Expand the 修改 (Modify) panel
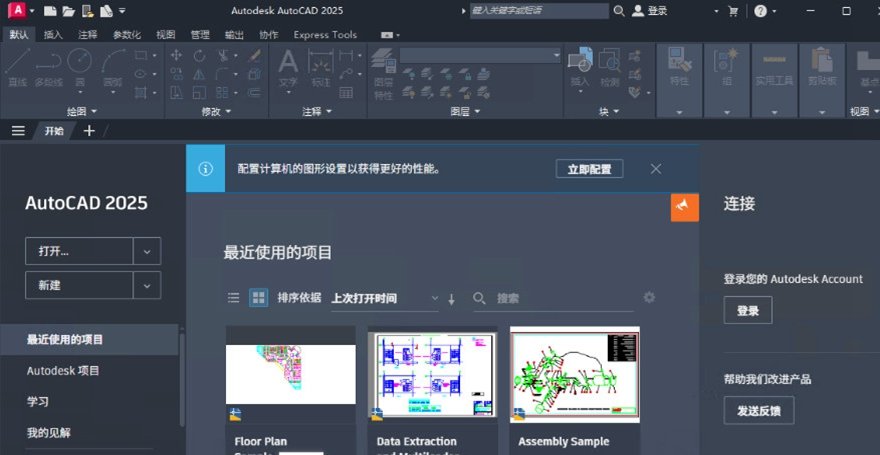This screenshot has width=880, height=455. point(216,112)
